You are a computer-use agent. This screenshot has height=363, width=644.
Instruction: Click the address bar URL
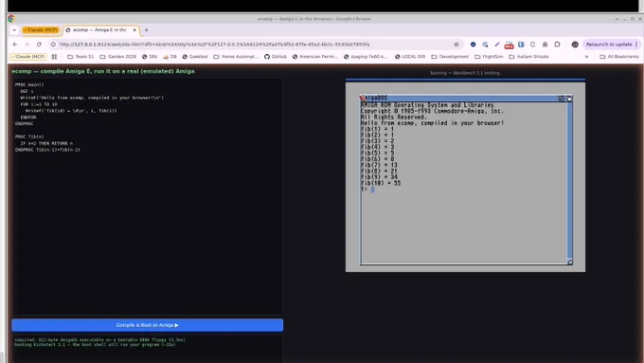tap(214, 45)
